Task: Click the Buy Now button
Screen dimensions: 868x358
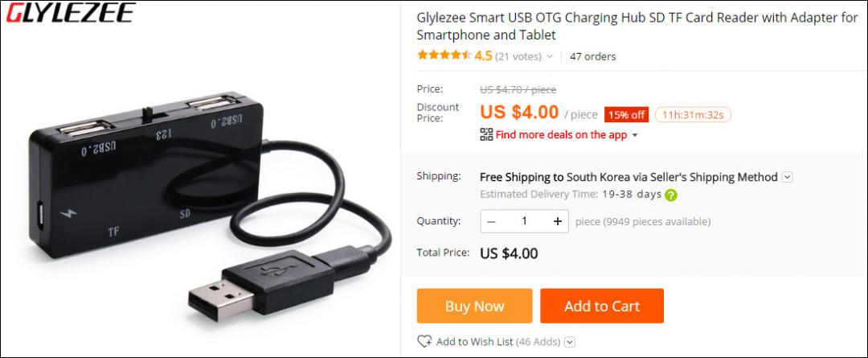Action: [x=474, y=306]
